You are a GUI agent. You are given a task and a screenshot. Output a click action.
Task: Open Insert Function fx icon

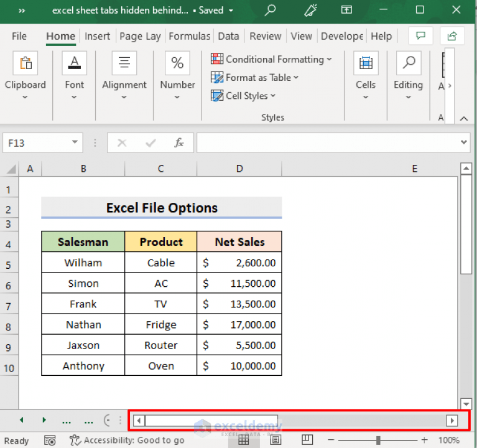point(179,142)
